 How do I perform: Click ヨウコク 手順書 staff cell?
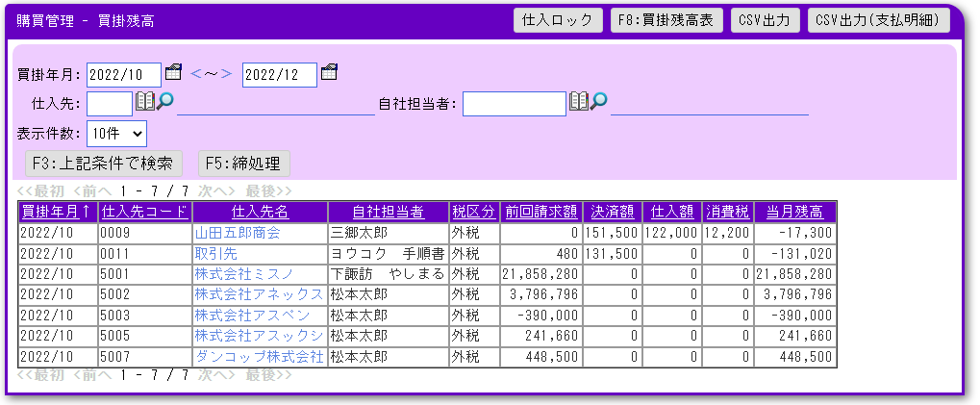pos(389,254)
